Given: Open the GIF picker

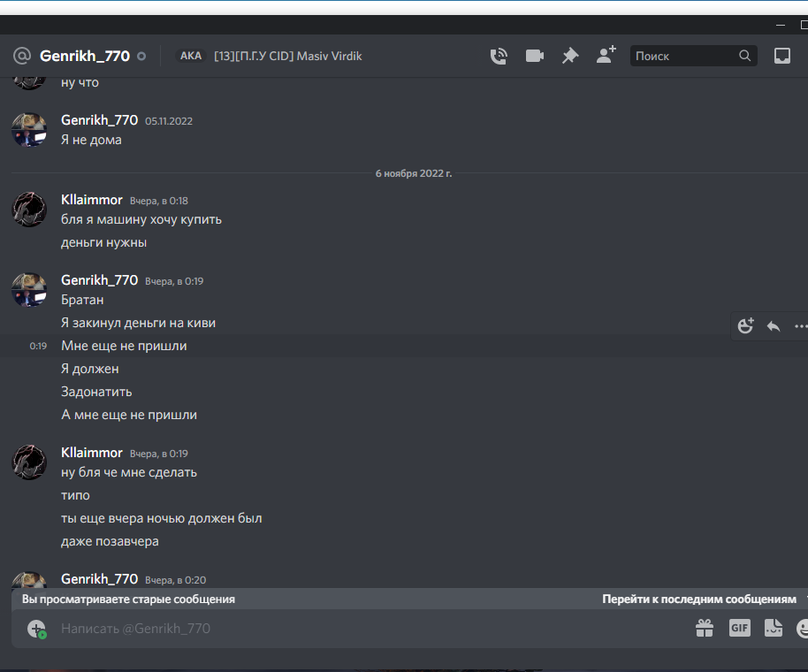Looking at the screenshot, I should [739, 628].
